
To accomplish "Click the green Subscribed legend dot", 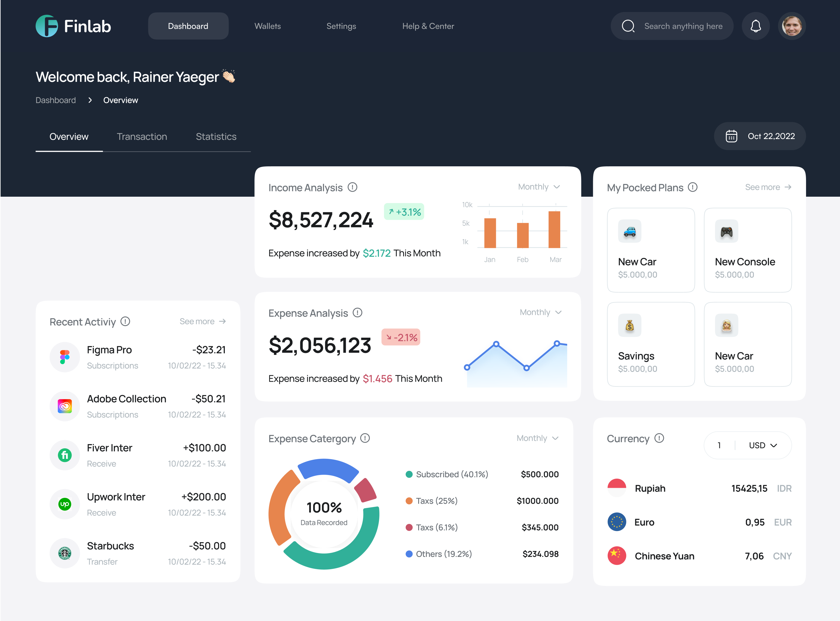I will point(409,475).
